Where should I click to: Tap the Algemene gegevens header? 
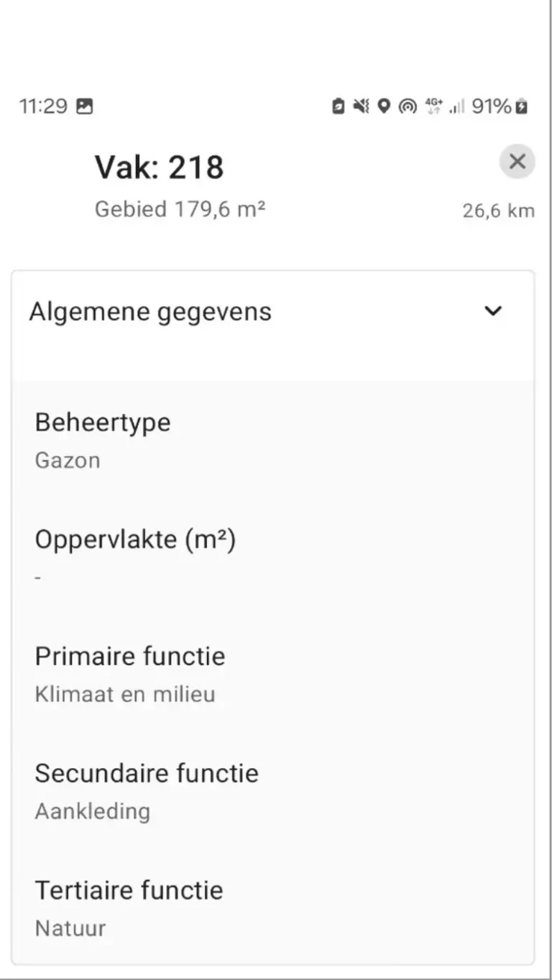point(151,313)
